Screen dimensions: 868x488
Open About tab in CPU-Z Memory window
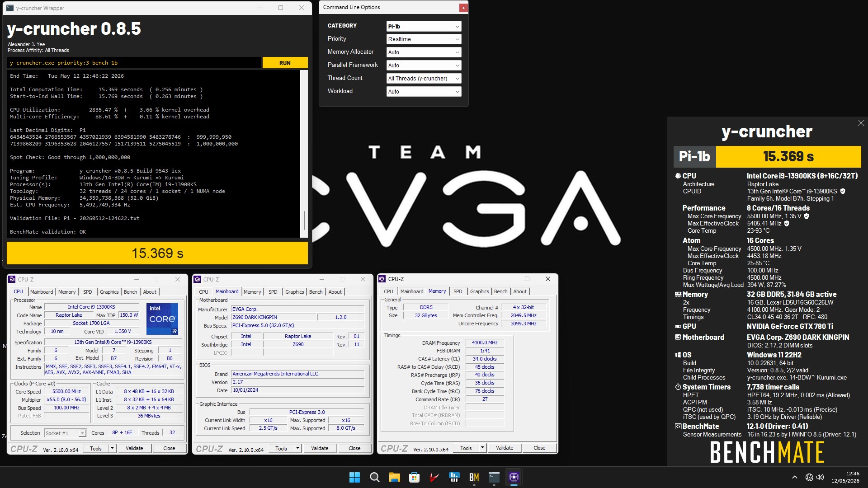point(520,291)
